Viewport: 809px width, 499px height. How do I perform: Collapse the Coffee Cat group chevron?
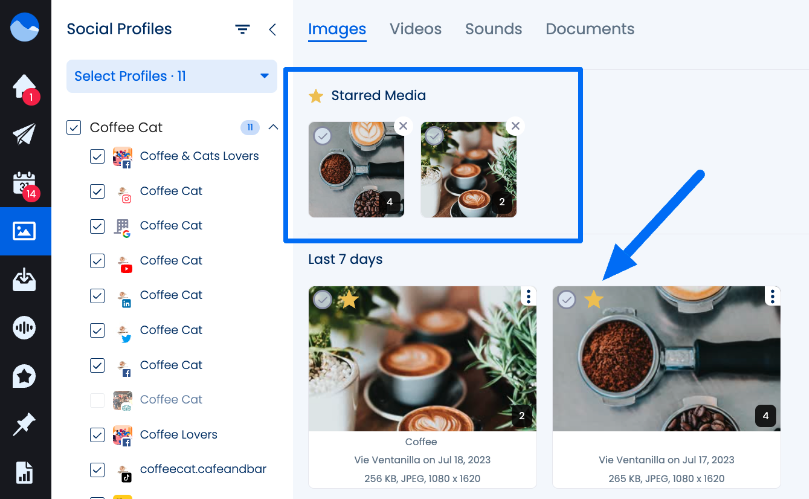coord(273,127)
